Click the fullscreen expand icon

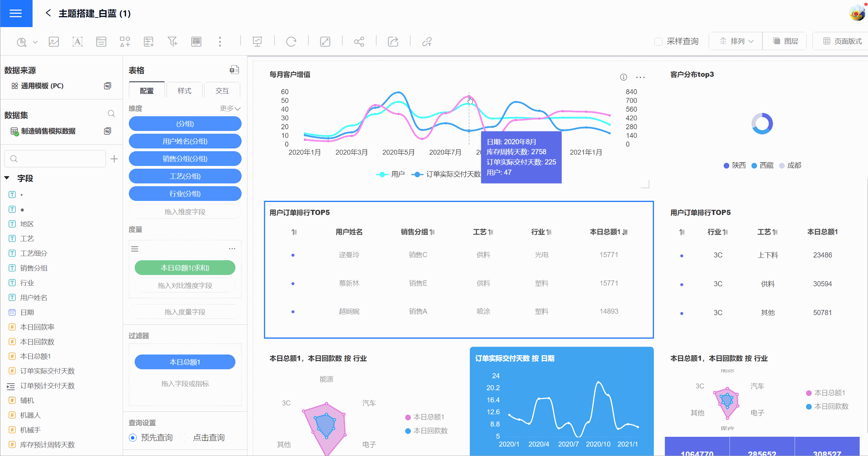(325, 42)
